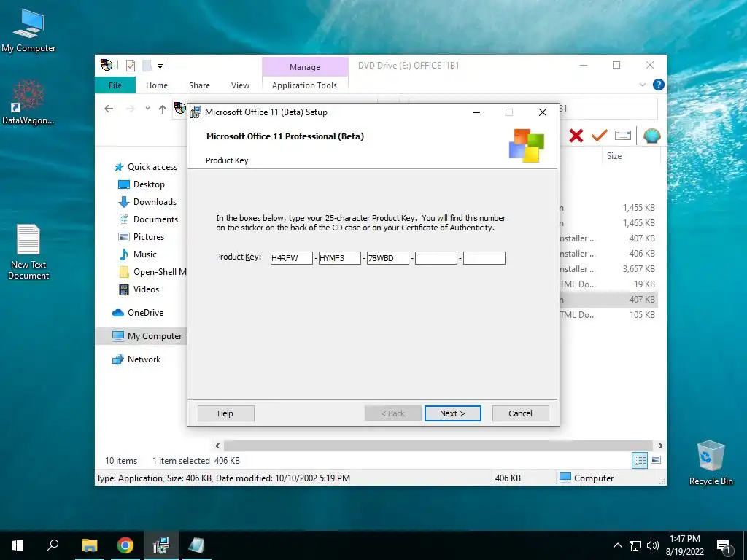Image resolution: width=747 pixels, height=560 pixels.
Task: Open the Windows Start menu
Action: (18, 545)
